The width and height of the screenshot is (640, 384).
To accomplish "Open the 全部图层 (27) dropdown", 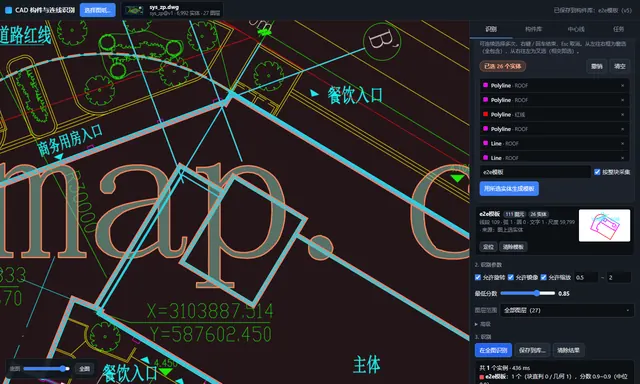I will (567, 310).
